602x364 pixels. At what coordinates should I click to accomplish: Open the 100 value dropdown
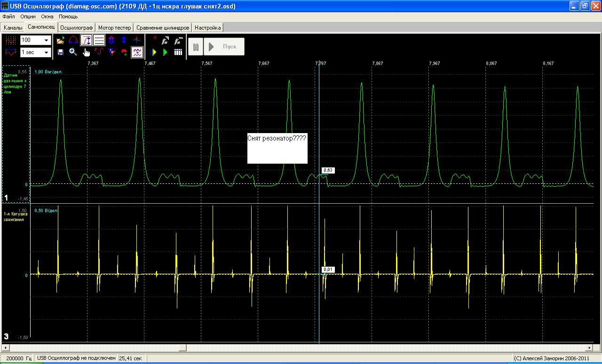click(47, 40)
